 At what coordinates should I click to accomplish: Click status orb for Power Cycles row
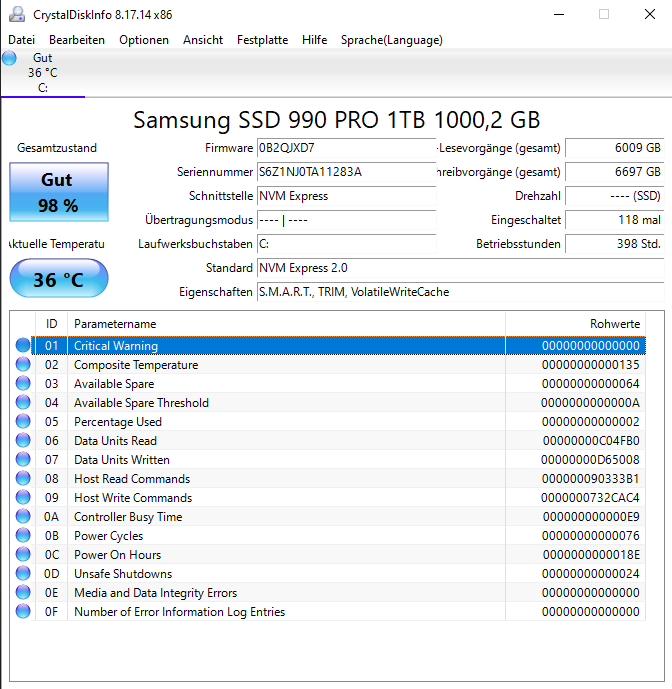(x=23, y=535)
